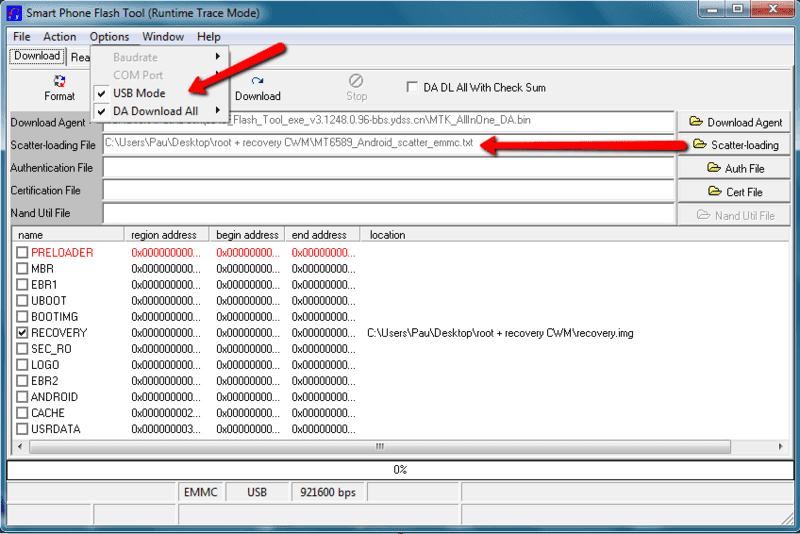Open the Auth File browser
The width and height of the screenshot is (800, 534).
click(x=735, y=168)
